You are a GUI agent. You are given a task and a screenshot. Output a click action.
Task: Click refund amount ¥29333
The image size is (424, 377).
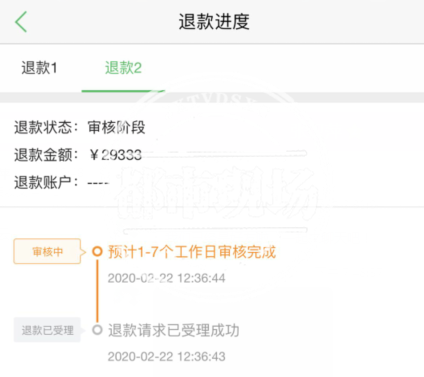click(115, 155)
